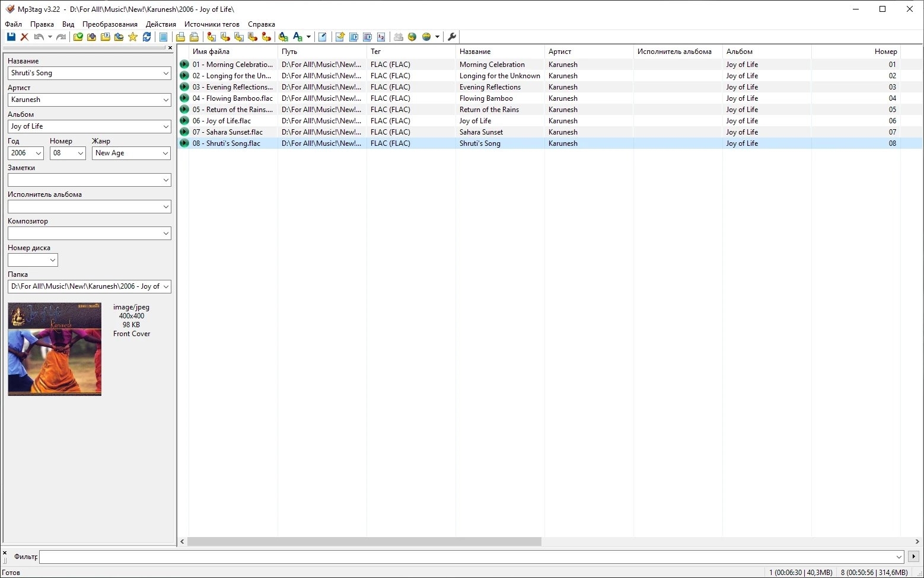The width and height of the screenshot is (924, 578).
Task: Expand the Actions quick dropdown arrow
Action: coord(308,37)
